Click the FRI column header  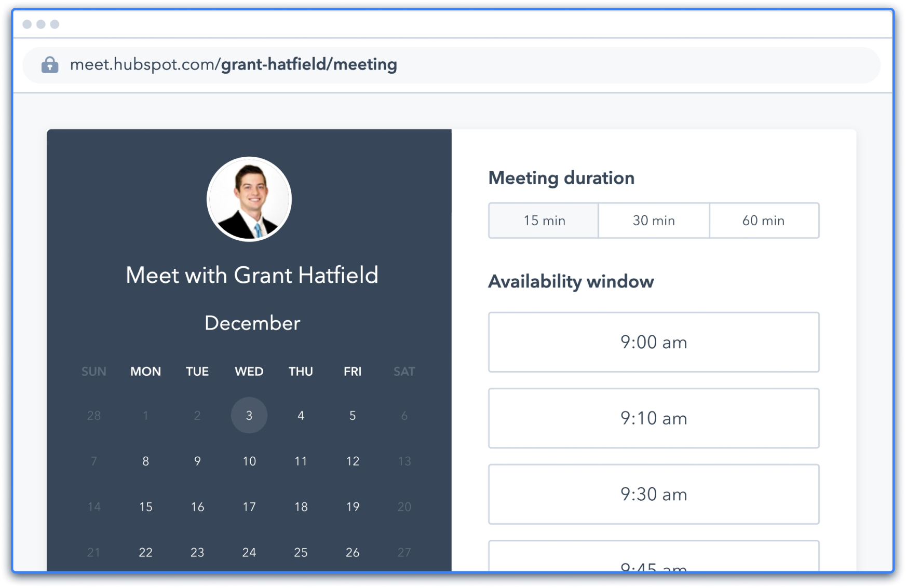click(353, 372)
